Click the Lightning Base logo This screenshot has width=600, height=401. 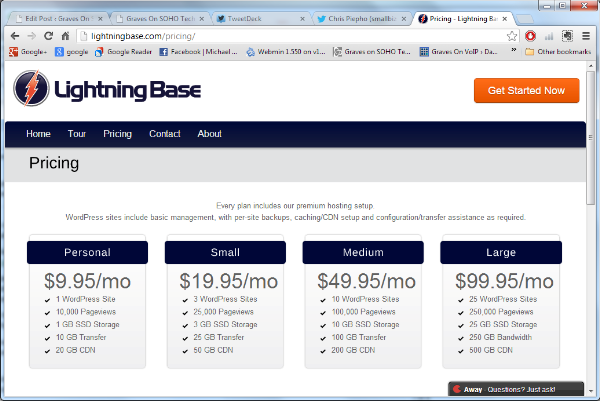[107, 89]
